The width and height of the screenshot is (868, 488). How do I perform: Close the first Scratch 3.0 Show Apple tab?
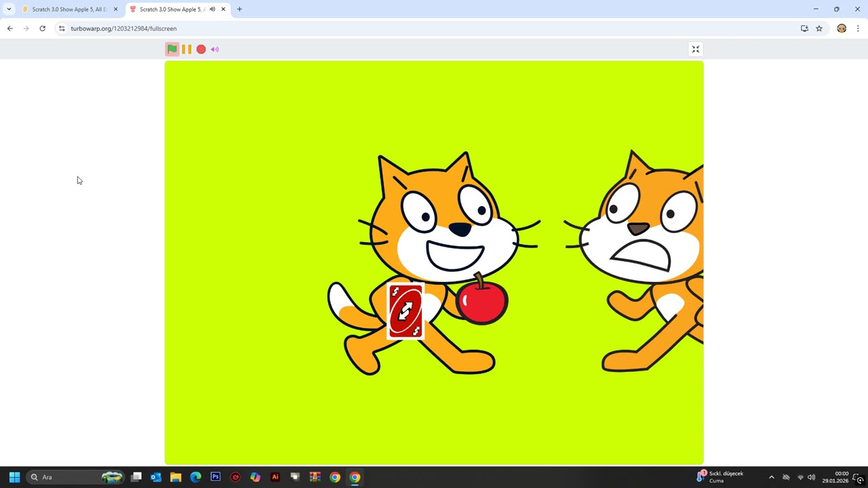tap(115, 9)
